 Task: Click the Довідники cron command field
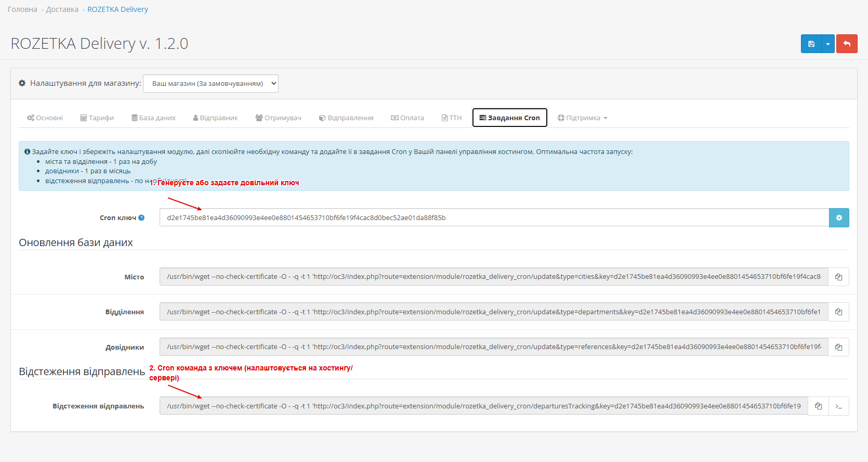point(494,347)
